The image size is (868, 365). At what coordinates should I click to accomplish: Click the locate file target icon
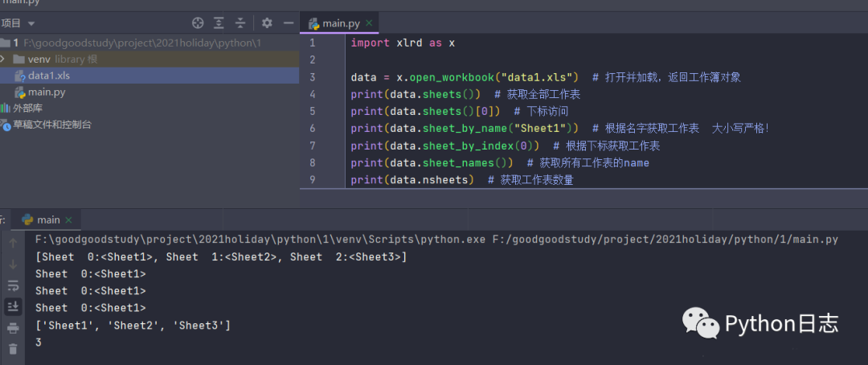[x=198, y=23]
